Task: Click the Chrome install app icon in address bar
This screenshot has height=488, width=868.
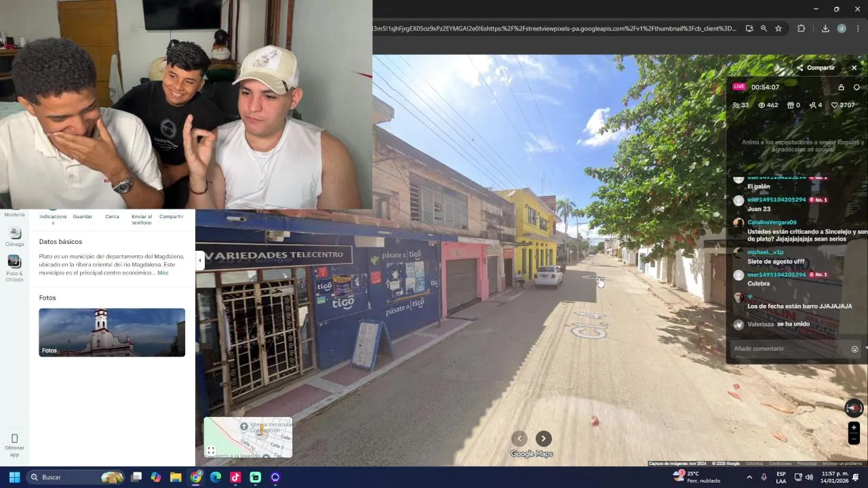Action: [x=749, y=28]
